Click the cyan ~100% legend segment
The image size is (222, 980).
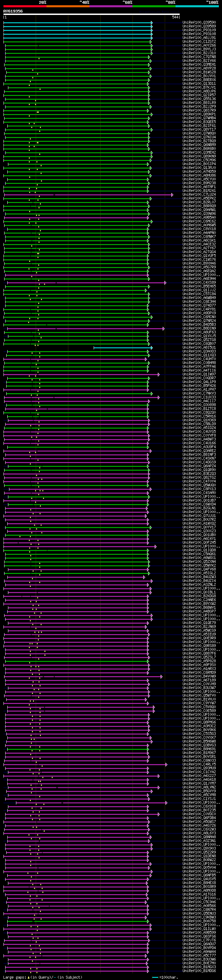click(x=197, y=6)
